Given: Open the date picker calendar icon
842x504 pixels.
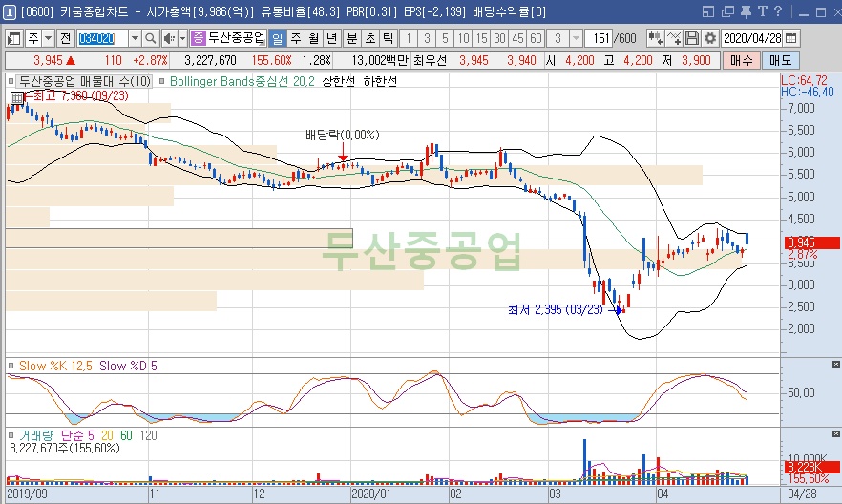Looking at the screenshot, I should click(x=791, y=38).
